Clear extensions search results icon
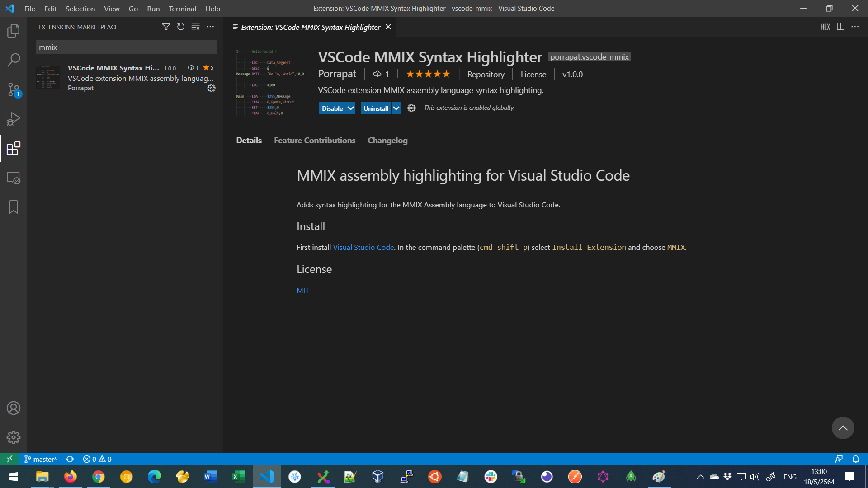Image resolution: width=868 pixels, height=488 pixels. (x=195, y=27)
